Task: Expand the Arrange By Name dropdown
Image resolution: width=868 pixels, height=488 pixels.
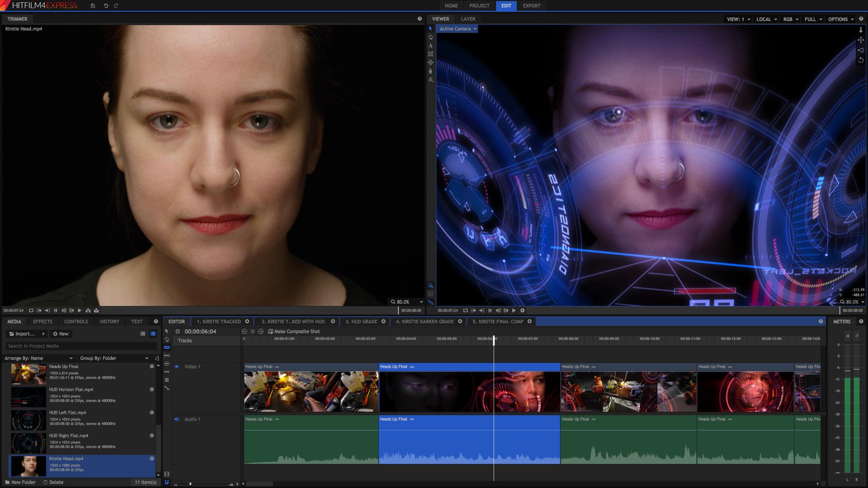Action: (71, 357)
